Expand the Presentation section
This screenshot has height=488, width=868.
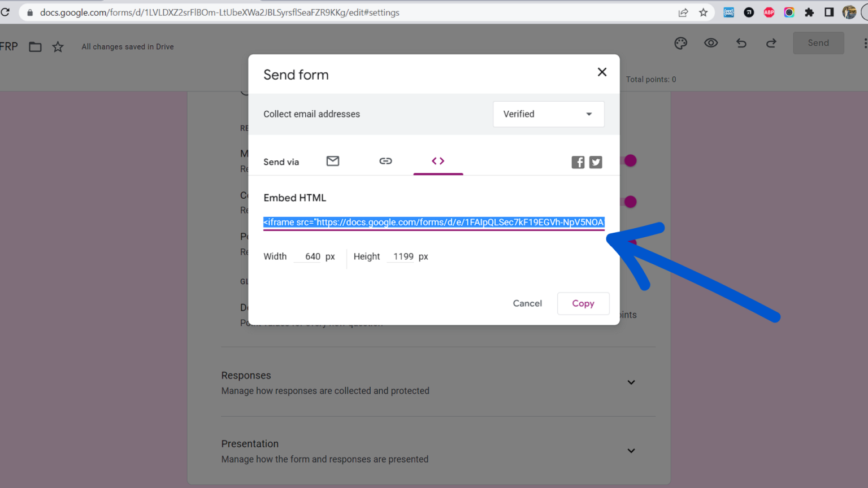click(631, 451)
